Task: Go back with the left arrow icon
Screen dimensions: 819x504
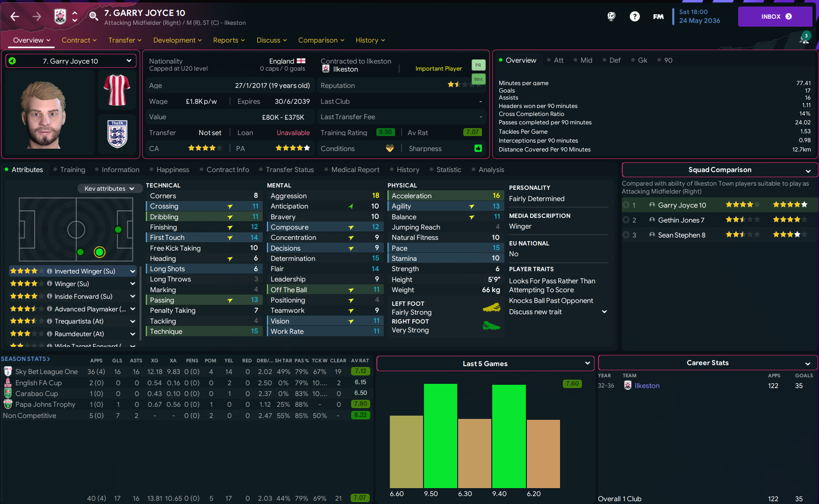Action: (x=15, y=17)
